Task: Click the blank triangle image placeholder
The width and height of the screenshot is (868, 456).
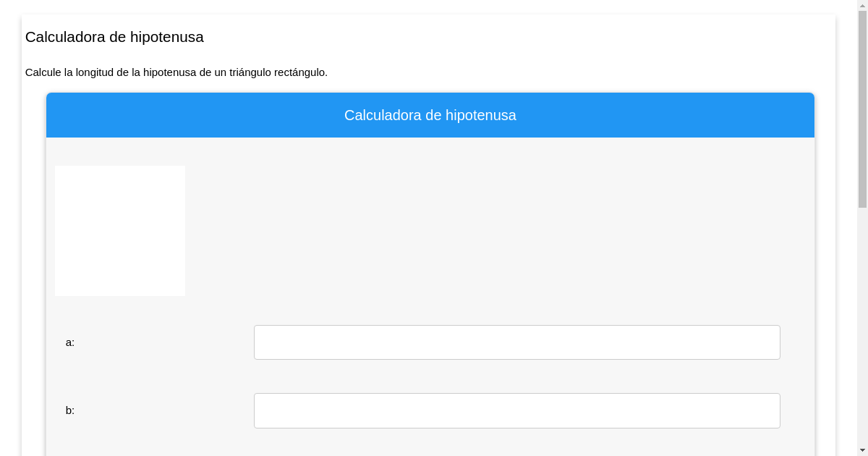Action: (120, 231)
